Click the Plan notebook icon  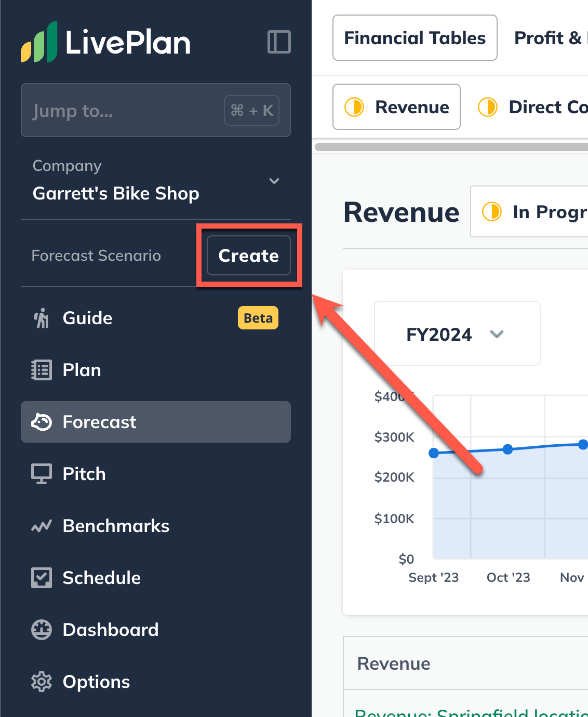coord(42,370)
